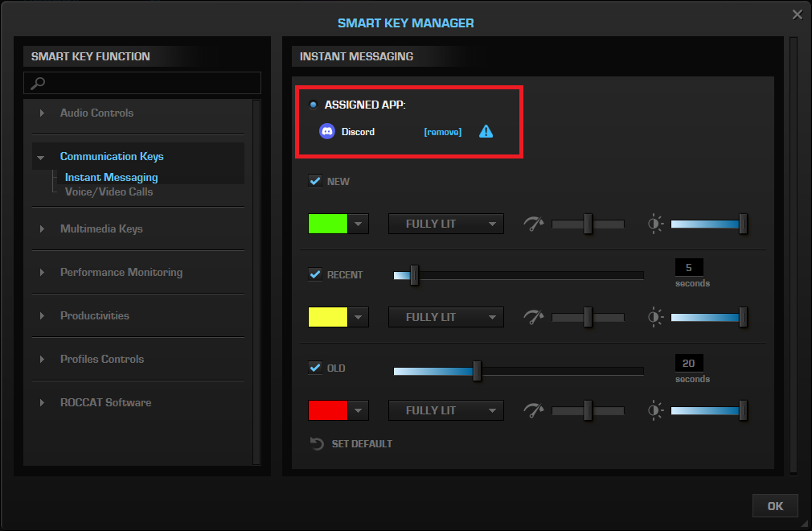Open the FULLY LIT dropdown for RECENT
Image resolution: width=812 pixels, height=531 pixels.
tap(446, 317)
